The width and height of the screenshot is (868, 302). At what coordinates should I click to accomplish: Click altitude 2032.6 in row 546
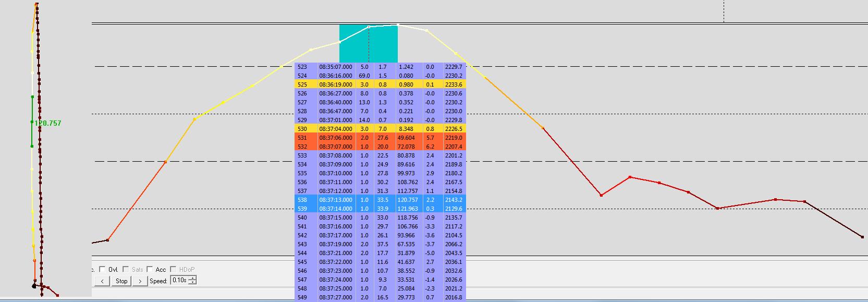(x=454, y=271)
